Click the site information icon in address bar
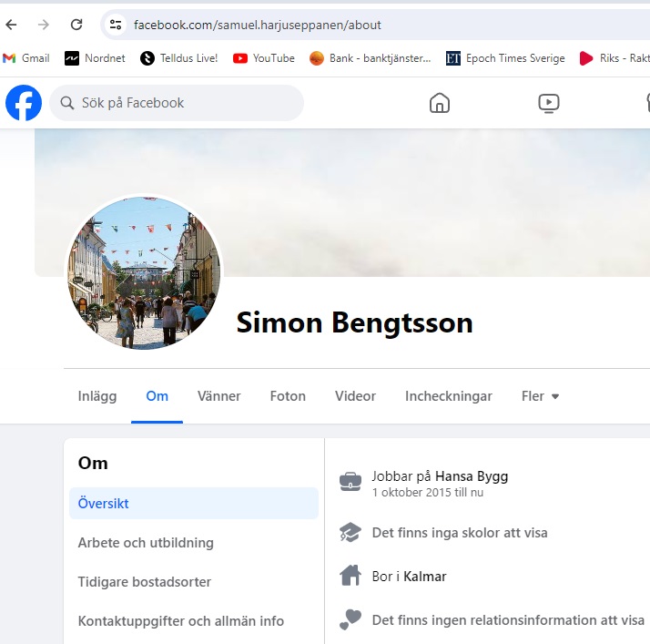Image resolution: width=650 pixels, height=644 pixels. click(x=115, y=25)
